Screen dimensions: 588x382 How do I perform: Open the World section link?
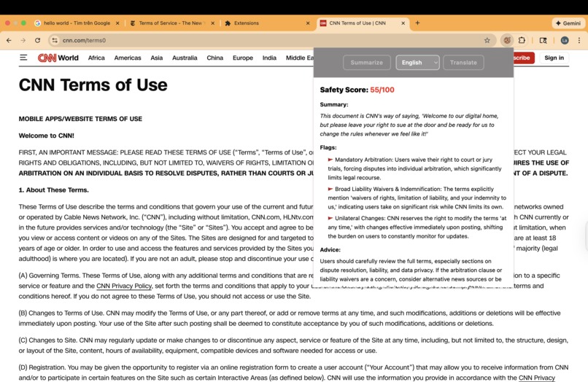coord(69,58)
